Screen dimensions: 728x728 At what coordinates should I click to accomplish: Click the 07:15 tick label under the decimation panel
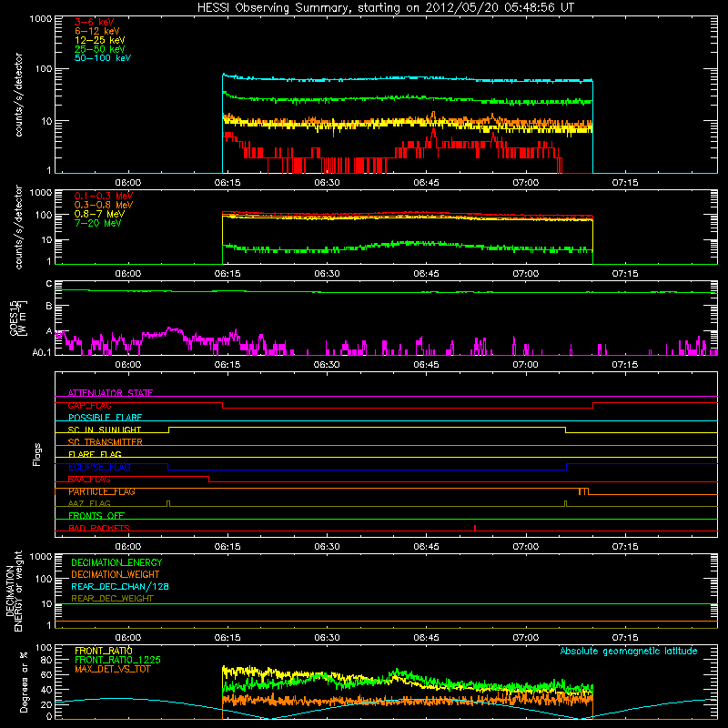(625, 638)
